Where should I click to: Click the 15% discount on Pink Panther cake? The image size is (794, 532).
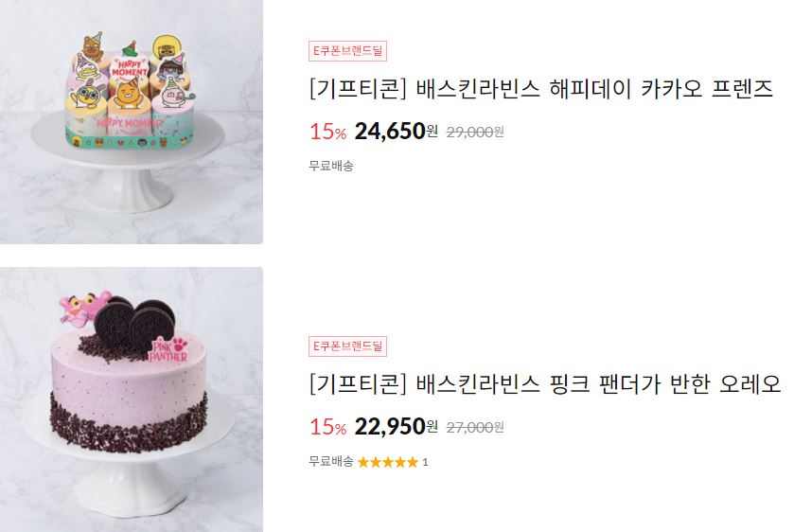328,427
